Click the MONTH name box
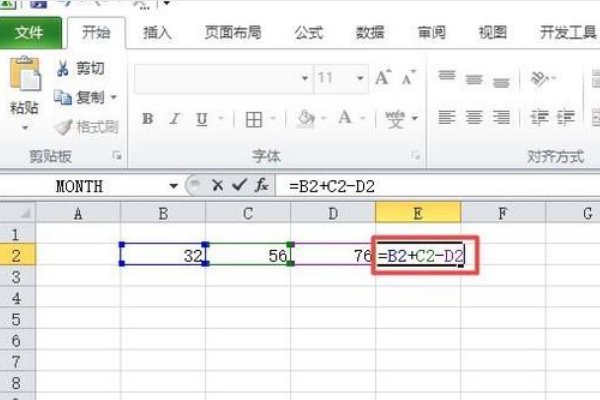600x400 pixels. 82,186
